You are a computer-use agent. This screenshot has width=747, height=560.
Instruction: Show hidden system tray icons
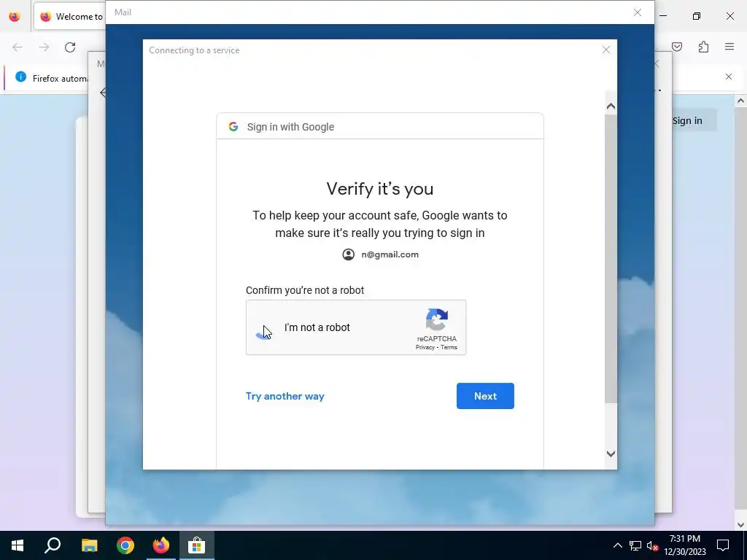point(617,545)
